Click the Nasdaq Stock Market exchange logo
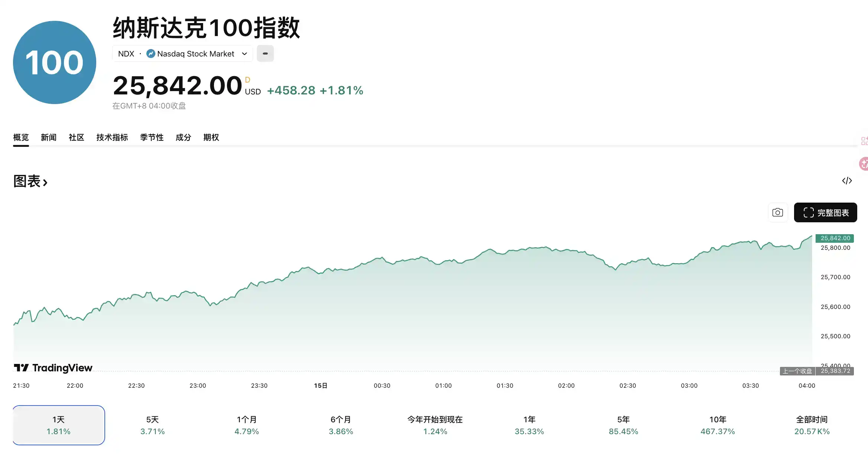 150,54
